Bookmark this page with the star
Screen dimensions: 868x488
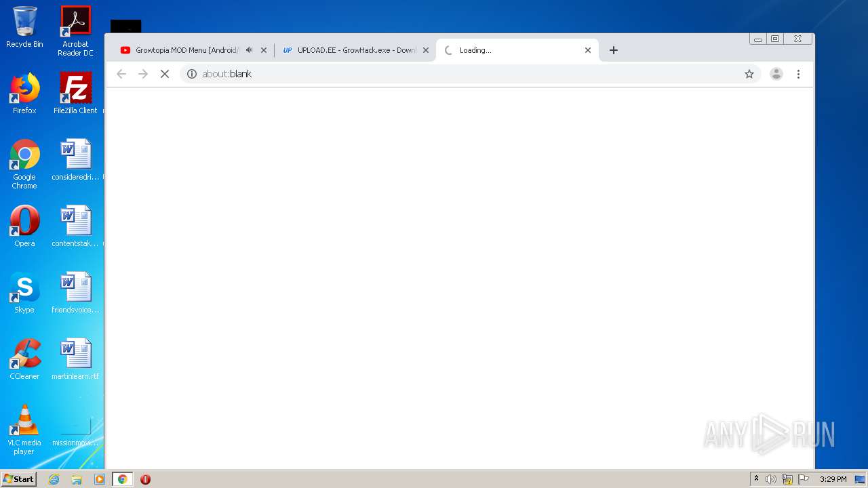point(749,74)
